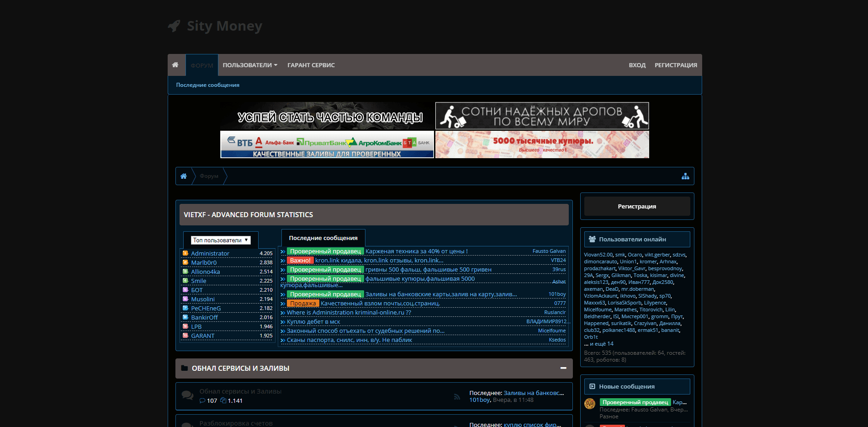Open the Топ пользователи dropdown
The height and width of the screenshot is (427, 868).
click(221, 240)
